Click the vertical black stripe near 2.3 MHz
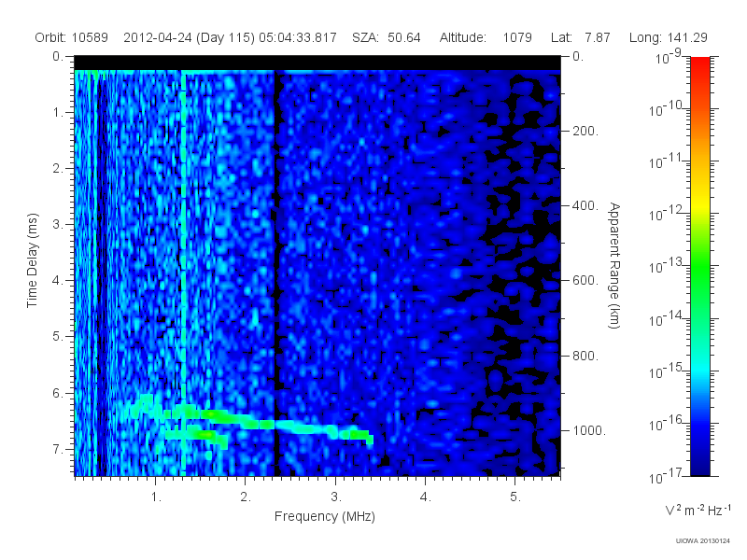The image size is (747, 560). [x=275, y=273]
